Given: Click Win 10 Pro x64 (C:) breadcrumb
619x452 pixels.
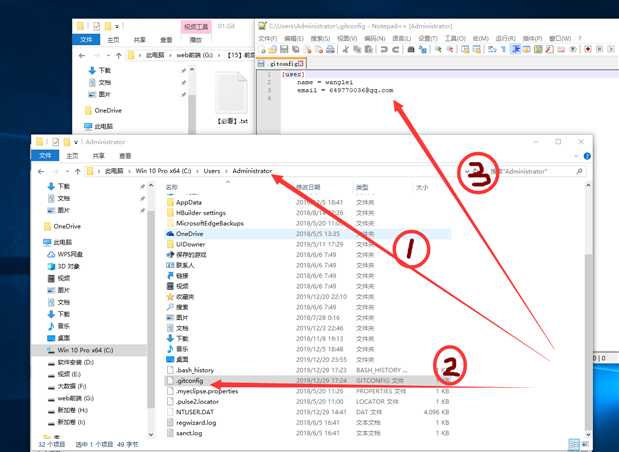Looking at the screenshot, I should tap(163, 171).
